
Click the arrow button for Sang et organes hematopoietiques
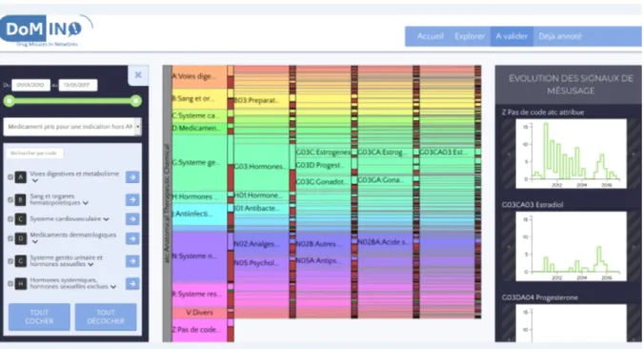click(132, 200)
